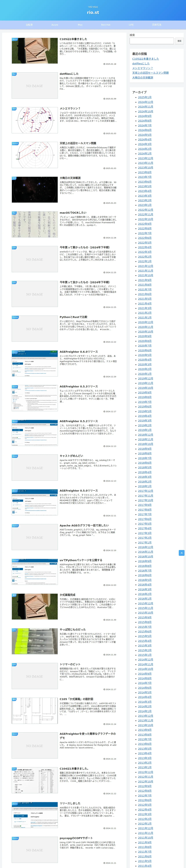The height and width of the screenshot is (868, 186).
Task: Click the rio.st site title
Action: pyautogui.click(x=93, y=12)
